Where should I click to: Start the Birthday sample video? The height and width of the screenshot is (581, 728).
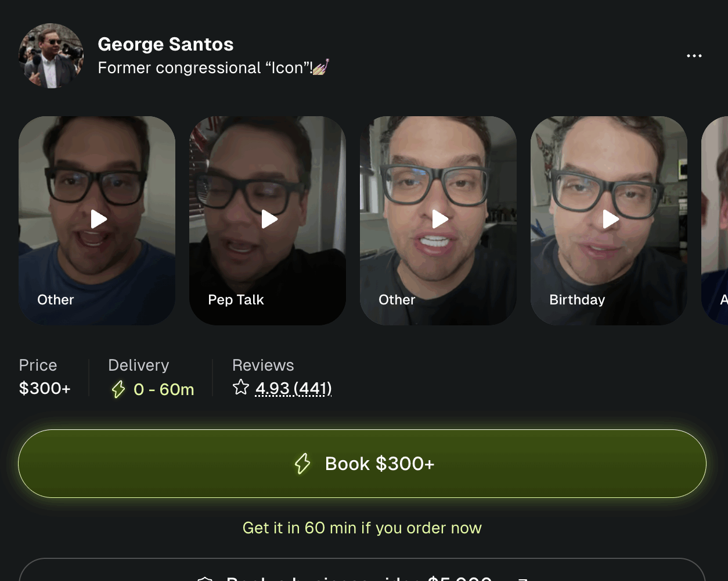point(610,219)
